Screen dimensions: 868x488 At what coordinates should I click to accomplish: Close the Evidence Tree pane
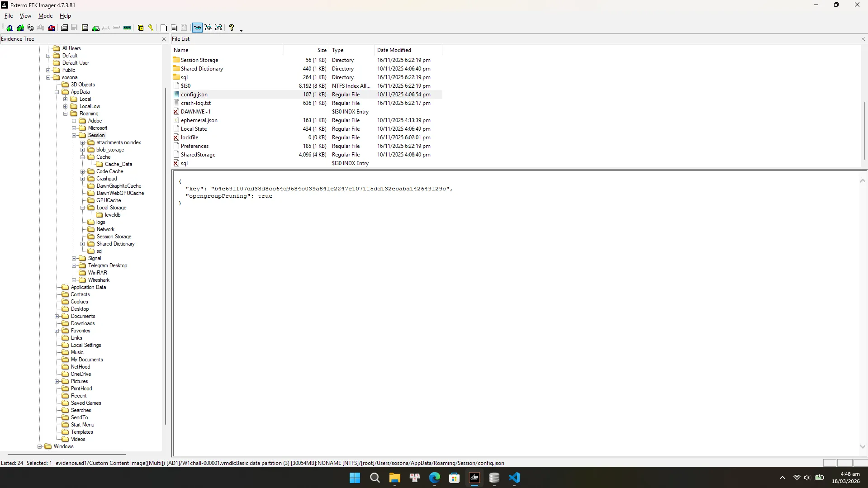coord(164,39)
